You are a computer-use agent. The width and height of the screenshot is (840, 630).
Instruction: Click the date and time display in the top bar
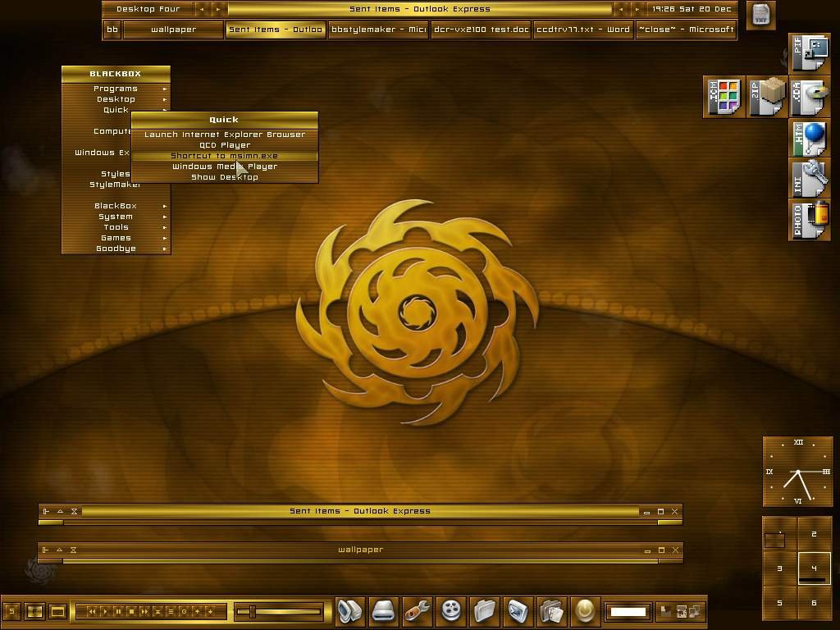point(692,9)
